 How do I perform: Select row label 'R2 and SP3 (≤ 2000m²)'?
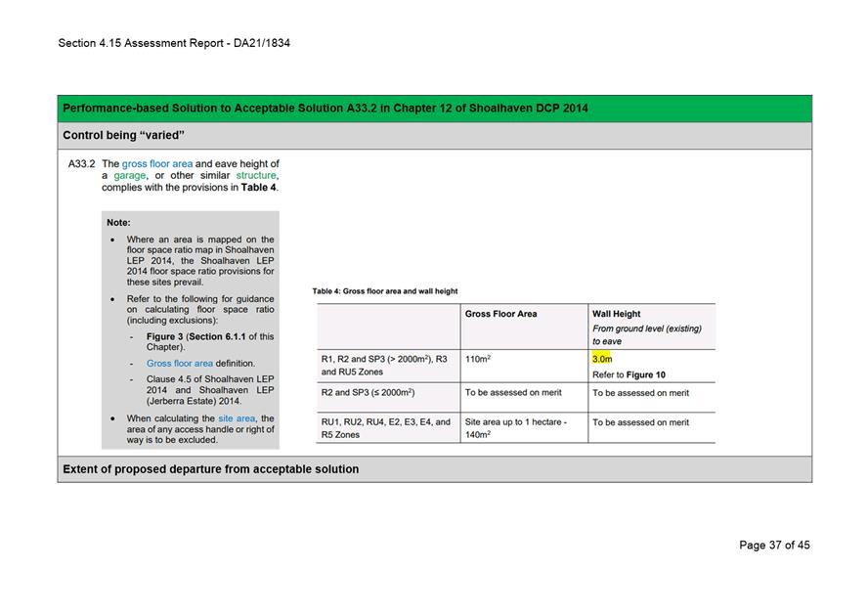coord(368,392)
